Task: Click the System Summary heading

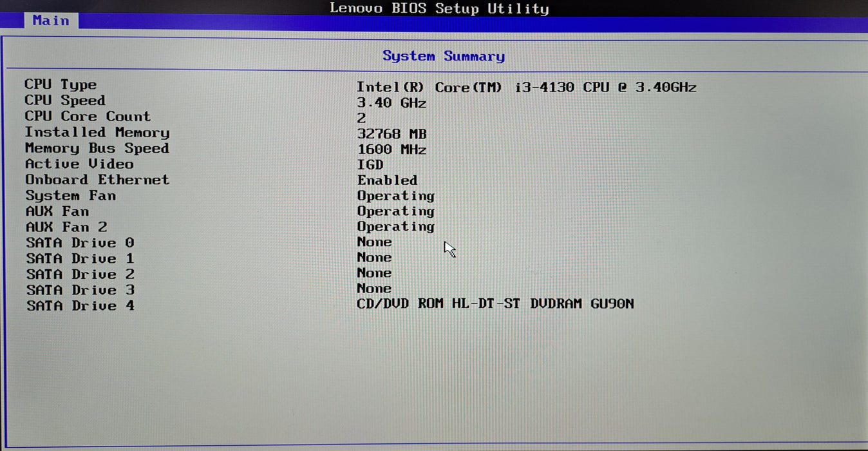Action: pos(444,56)
